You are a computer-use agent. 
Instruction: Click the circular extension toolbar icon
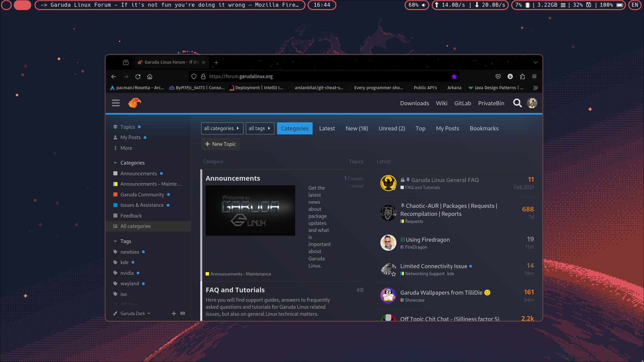510,77
